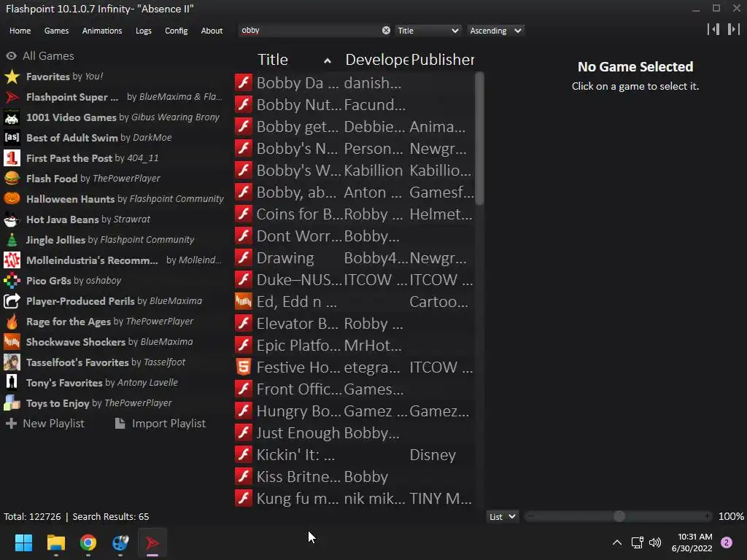Click the First Past the Post icon
This screenshot has width=747, height=560.
click(12, 158)
